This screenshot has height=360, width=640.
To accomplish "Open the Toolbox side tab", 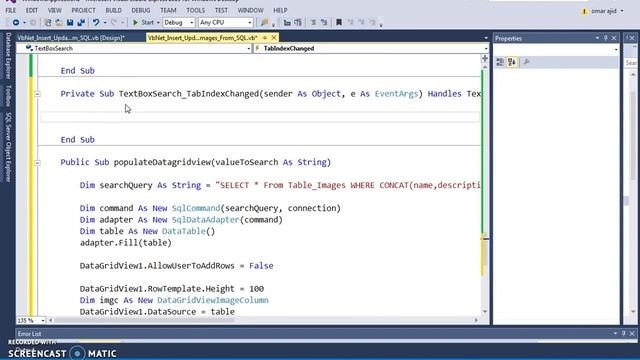I will click(8, 96).
